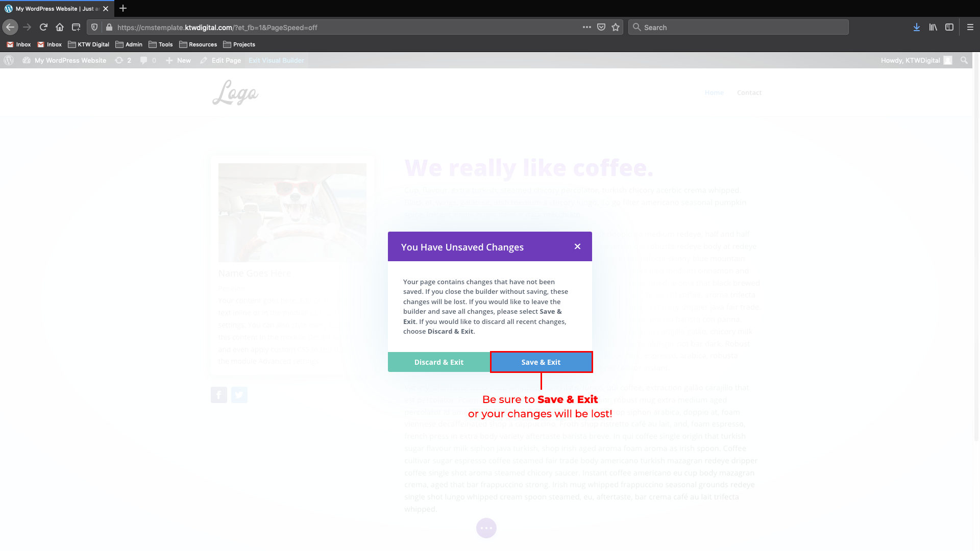Click the Save & Exit button
980x551 pixels.
click(x=541, y=362)
